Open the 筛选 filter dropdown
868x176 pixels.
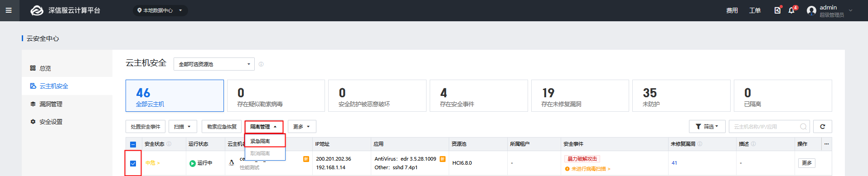707,127
